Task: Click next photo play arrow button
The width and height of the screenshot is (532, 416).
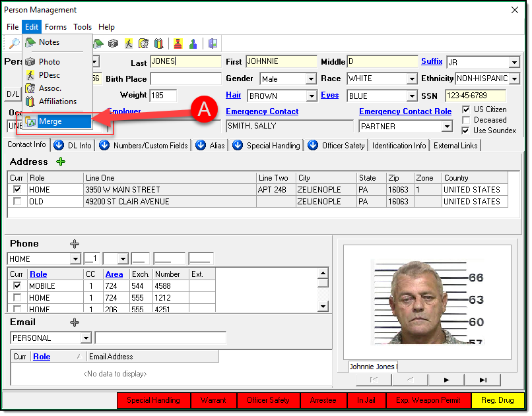Action: 446,380
